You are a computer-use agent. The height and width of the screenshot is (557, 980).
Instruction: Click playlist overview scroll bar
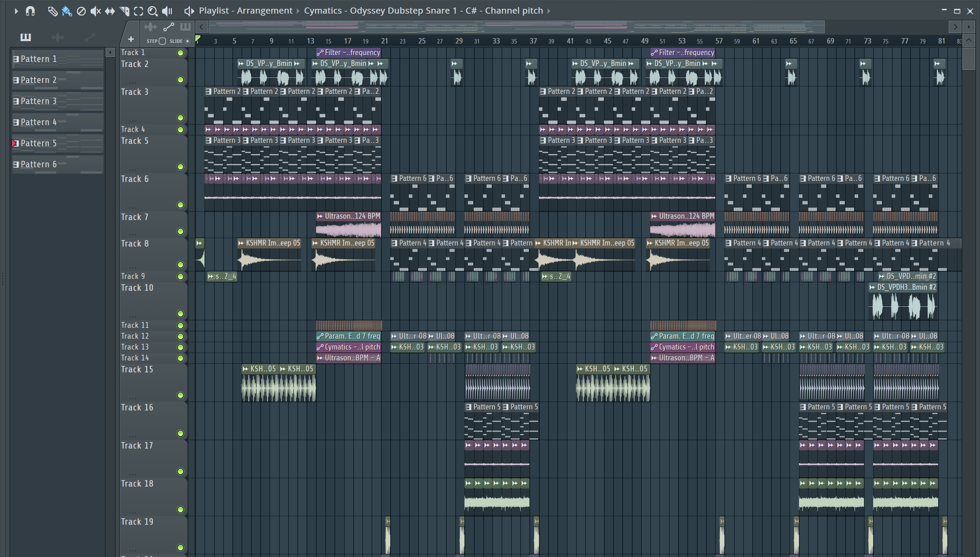(517, 27)
